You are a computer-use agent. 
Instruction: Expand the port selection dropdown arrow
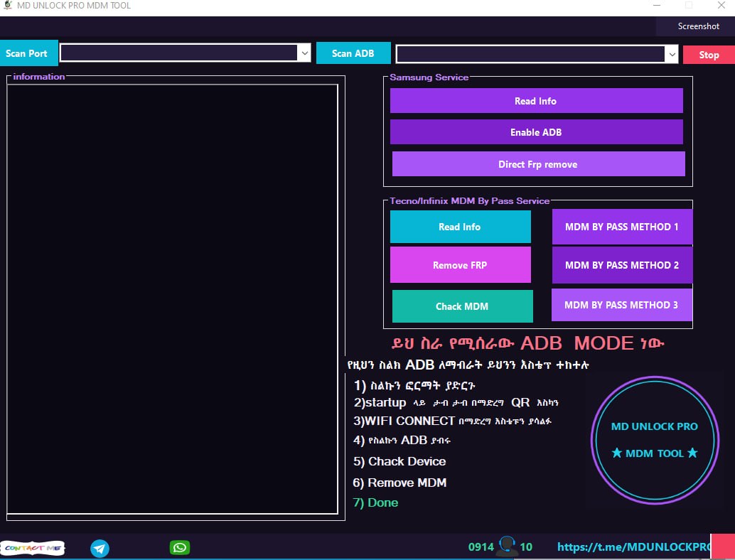[x=305, y=53]
